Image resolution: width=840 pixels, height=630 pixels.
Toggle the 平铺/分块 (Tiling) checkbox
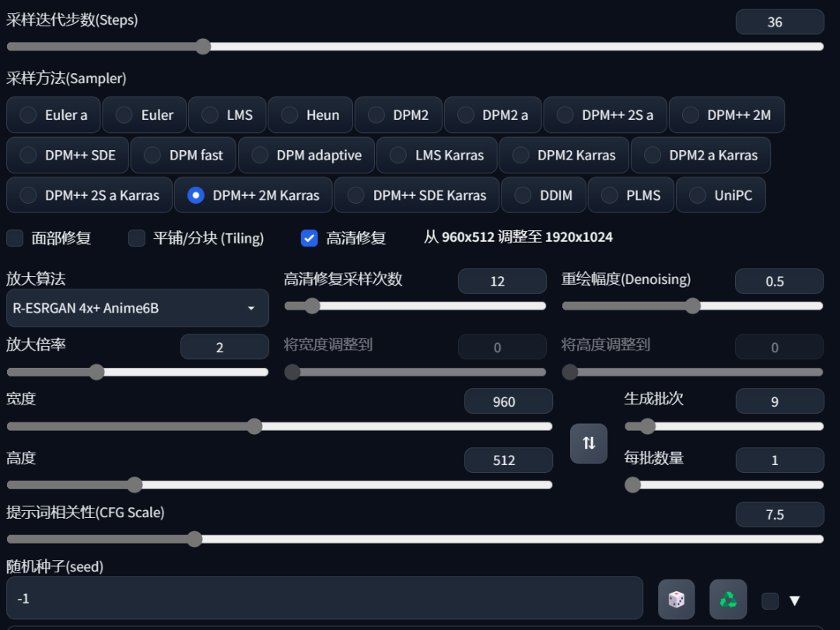[137, 238]
